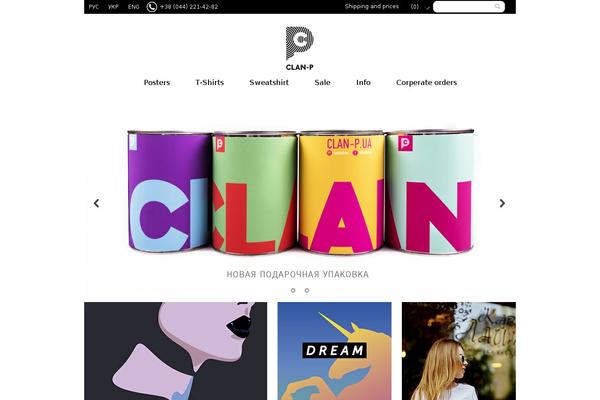Open the DREAM unicorn poster thumbnail
This screenshot has height=400, width=600.
click(x=334, y=351)
